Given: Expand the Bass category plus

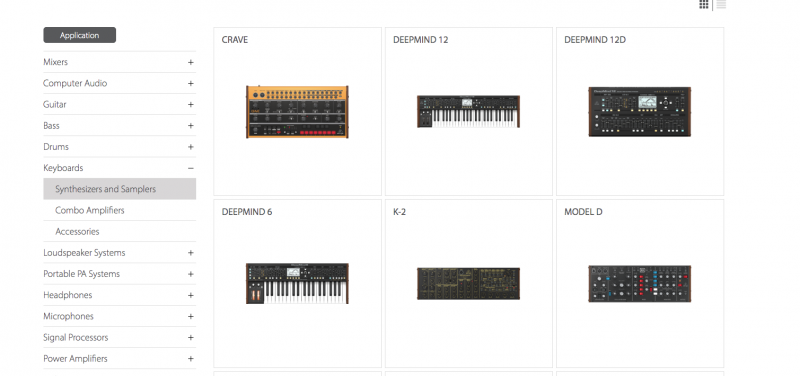Looking at the screenshot, I should click(x=191, y=126).
